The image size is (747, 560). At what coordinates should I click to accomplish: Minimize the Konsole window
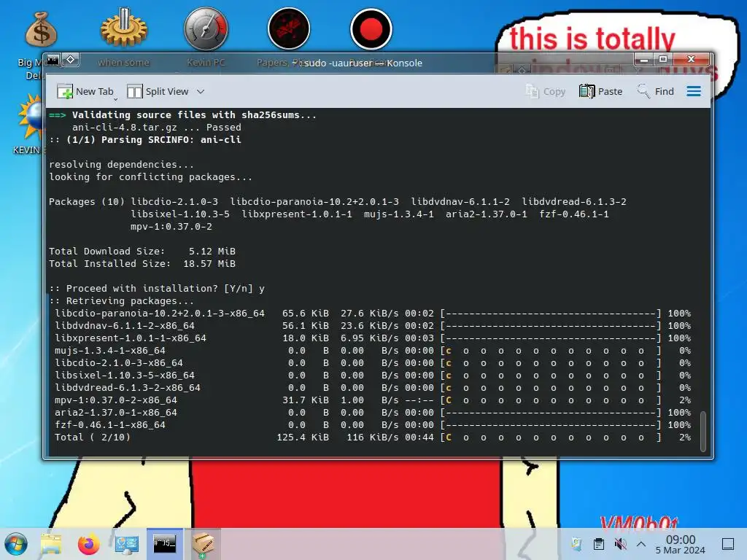pos(644,60)
